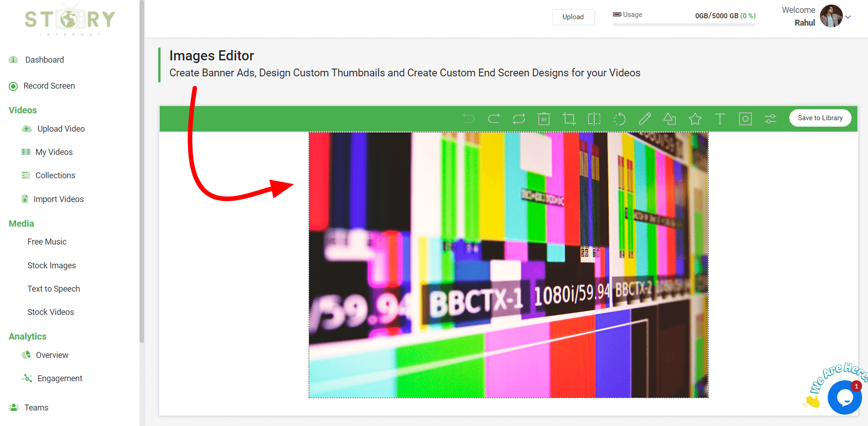Viewport: 868px width, 426px height.
Task: Click the sidebar vertical scrollbar
Action: (142, 171)
